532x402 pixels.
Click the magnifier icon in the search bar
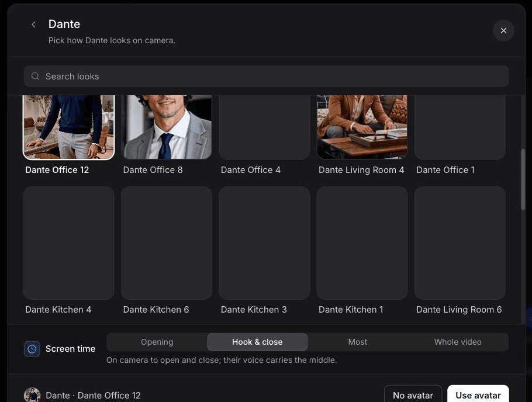coord(35,77)
